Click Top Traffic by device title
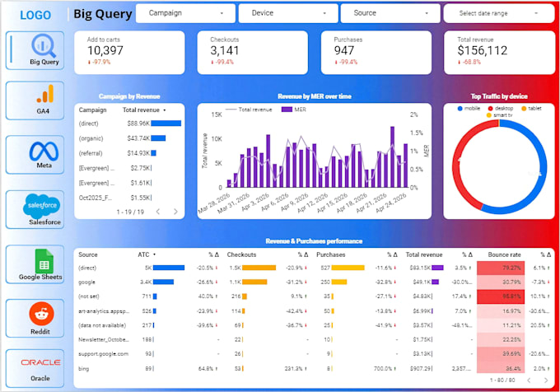The width and height of the screenshot is (560, 392). tap(499, 96)
